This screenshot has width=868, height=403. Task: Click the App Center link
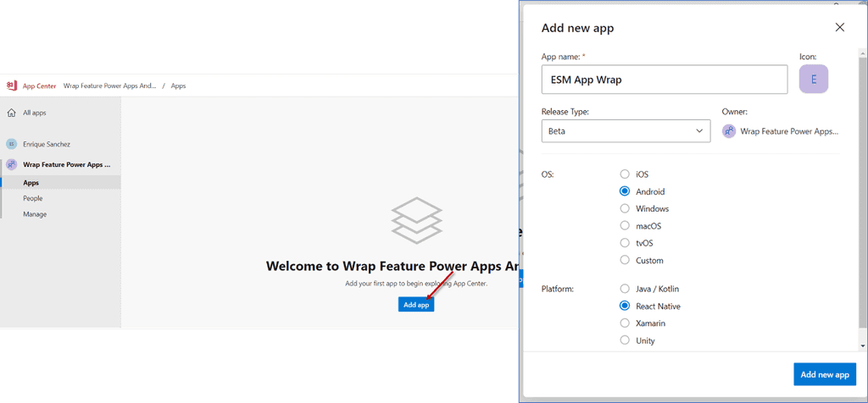click(x=39, y=86)
